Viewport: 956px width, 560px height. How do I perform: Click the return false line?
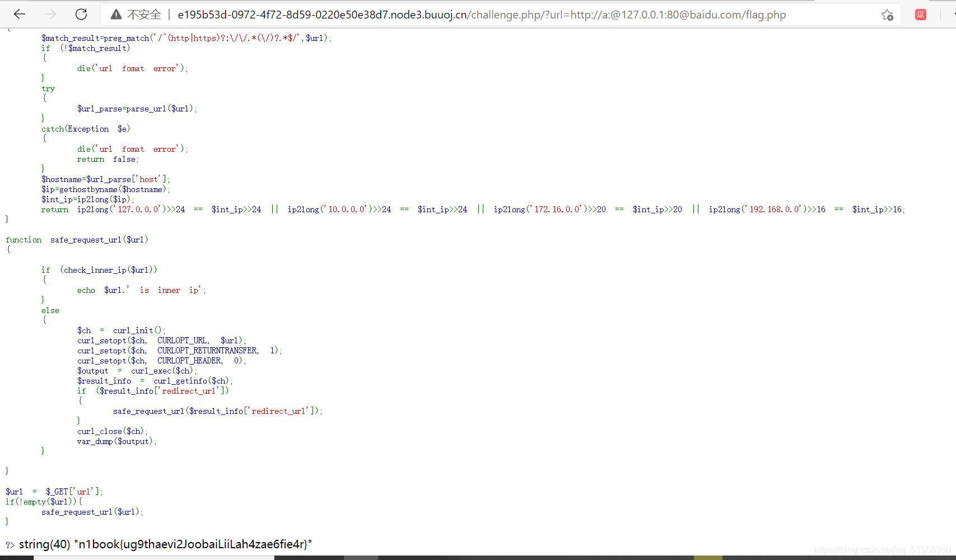pos(108,159)
